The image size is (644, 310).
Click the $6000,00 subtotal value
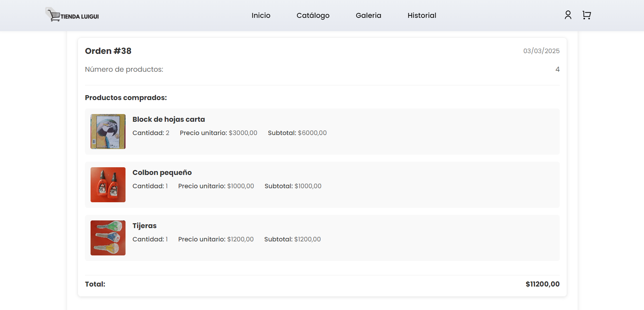(x=312, y=133)
